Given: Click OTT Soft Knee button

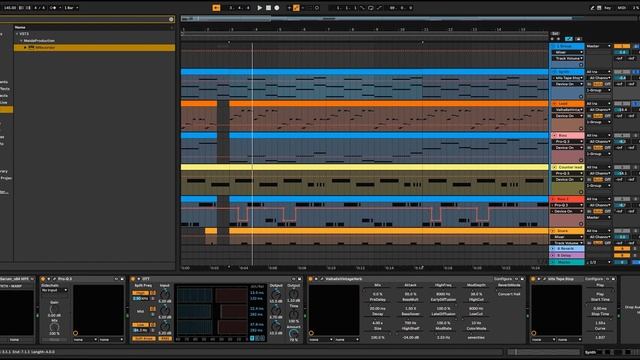Looking at the screenshot, I should (144, 339).
